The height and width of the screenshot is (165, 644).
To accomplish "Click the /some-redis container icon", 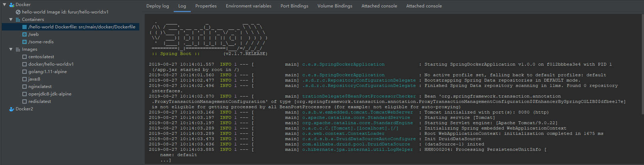I will 25,42.
